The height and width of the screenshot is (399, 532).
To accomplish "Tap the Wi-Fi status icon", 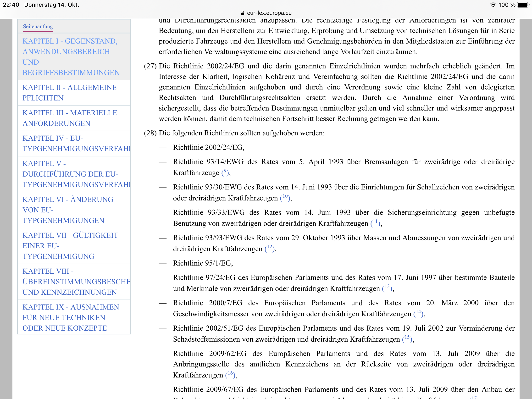I will [493, 5].
